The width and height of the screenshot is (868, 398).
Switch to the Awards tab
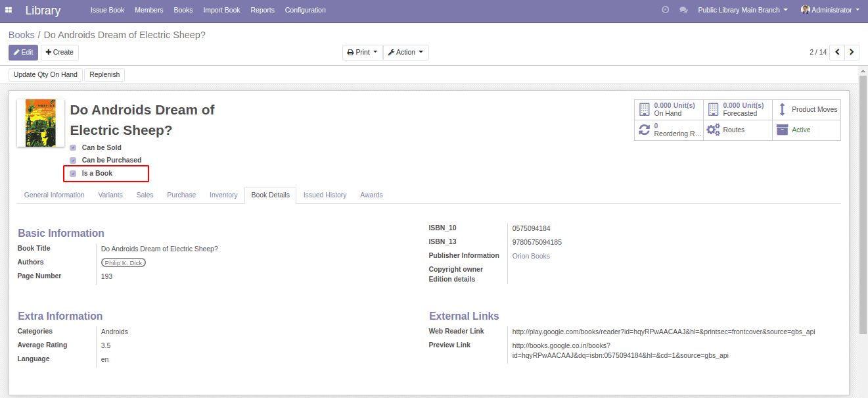tap(371, 195)
